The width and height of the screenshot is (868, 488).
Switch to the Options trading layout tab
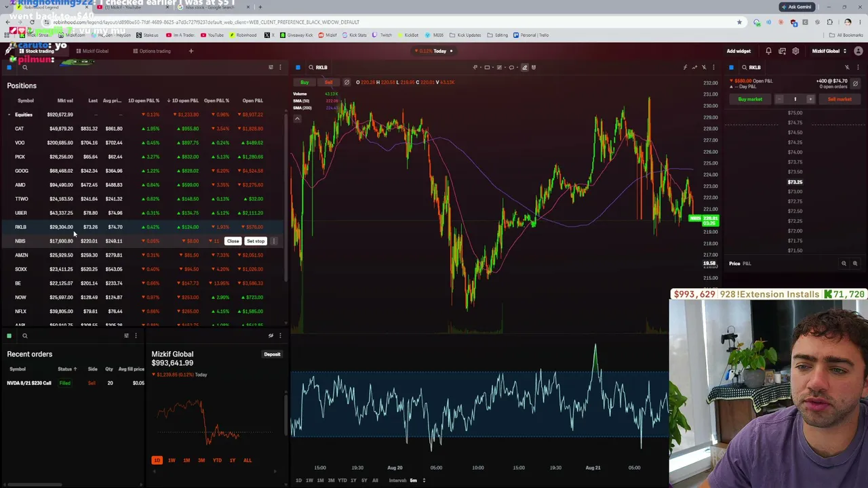coord(152,51)
